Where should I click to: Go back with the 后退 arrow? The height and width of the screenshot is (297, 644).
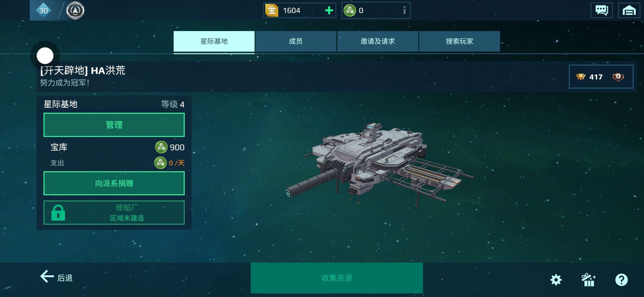pos(56,277)
